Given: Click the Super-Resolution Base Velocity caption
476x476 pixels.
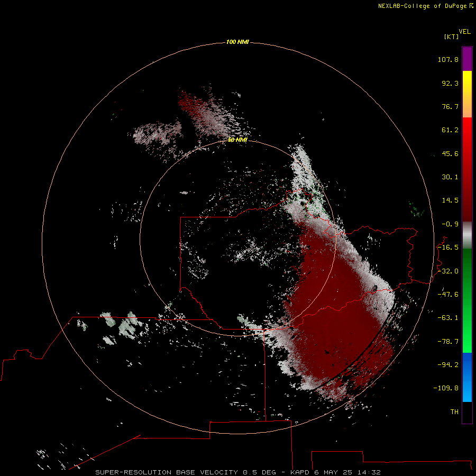Looking at the screenshot, I should [237, 472].
